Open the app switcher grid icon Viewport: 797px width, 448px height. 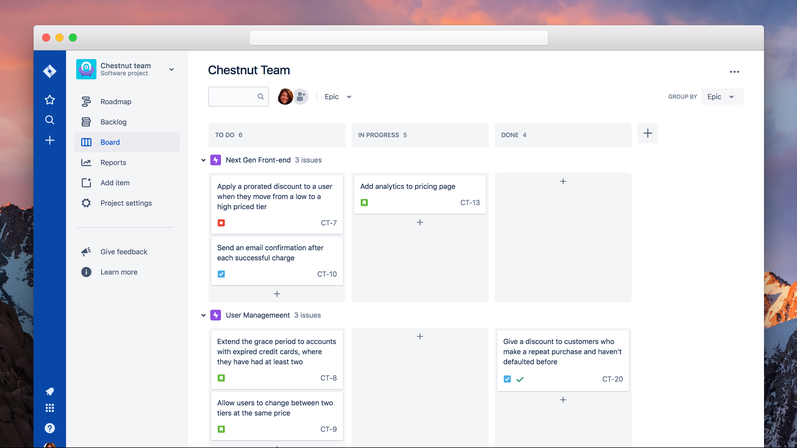49,408
